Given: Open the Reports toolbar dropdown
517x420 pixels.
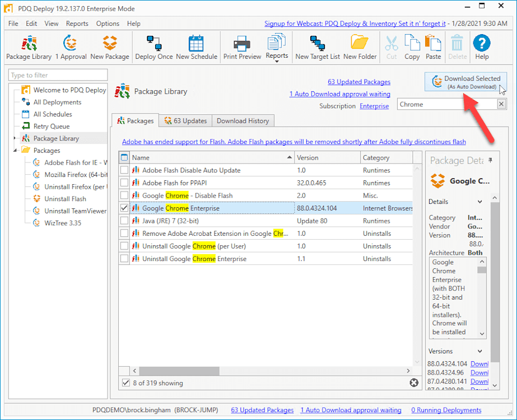Looking at the screenshot, I should pyautogui.click(x=277, y=48).
